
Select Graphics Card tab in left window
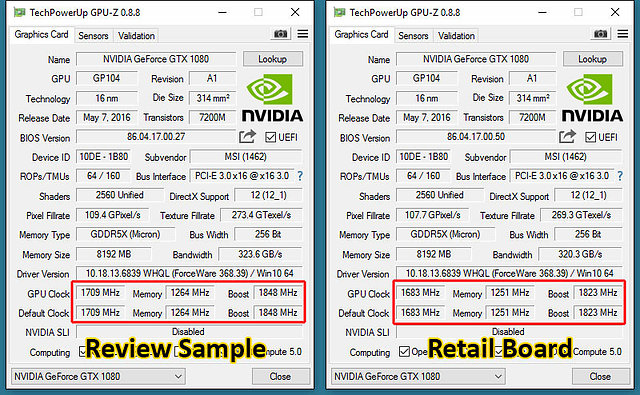(41, 35)
